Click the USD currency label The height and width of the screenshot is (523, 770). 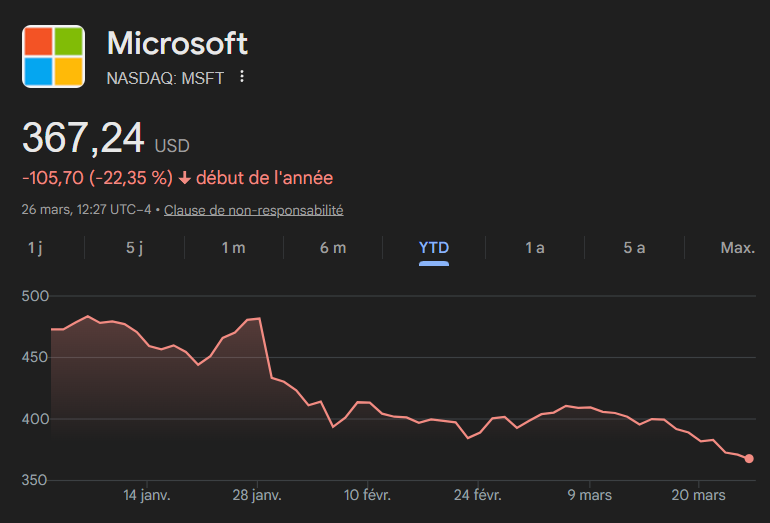(x=172, y=146)
